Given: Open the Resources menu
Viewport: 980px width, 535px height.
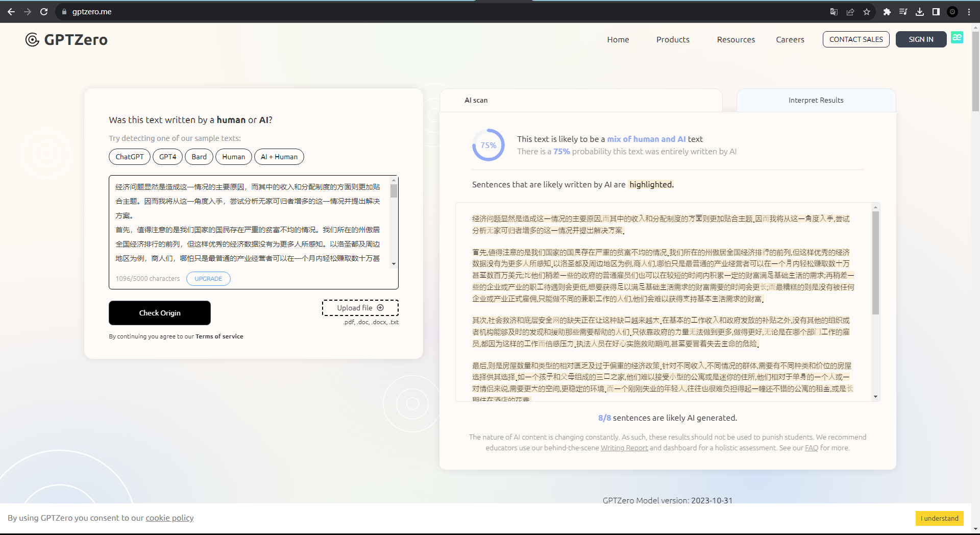Looking at the screenshot, I should click(736, 39).
